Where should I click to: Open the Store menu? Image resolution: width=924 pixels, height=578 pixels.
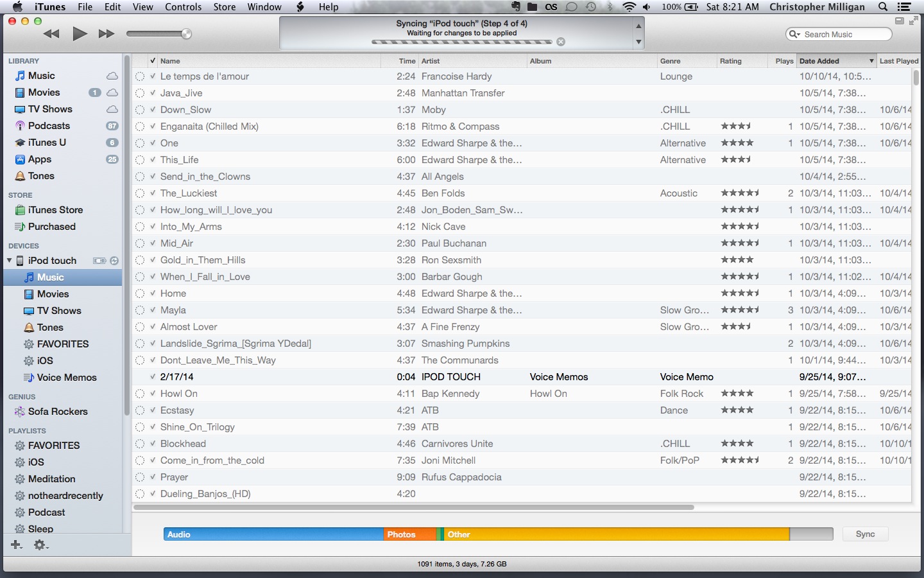(x=225, y=7)
